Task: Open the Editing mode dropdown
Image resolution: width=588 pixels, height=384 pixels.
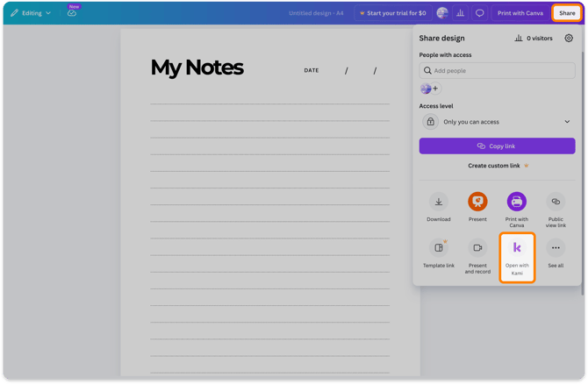Action: coord(31,13)
